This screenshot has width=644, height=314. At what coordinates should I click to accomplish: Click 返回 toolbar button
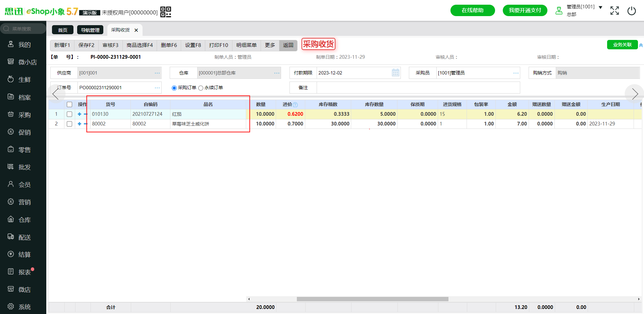pyautogui.click(x=288, y=45)
